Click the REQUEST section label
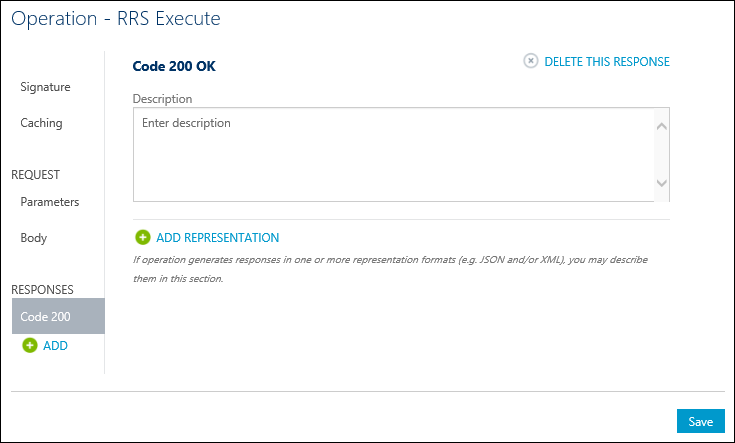 (36, 174)
